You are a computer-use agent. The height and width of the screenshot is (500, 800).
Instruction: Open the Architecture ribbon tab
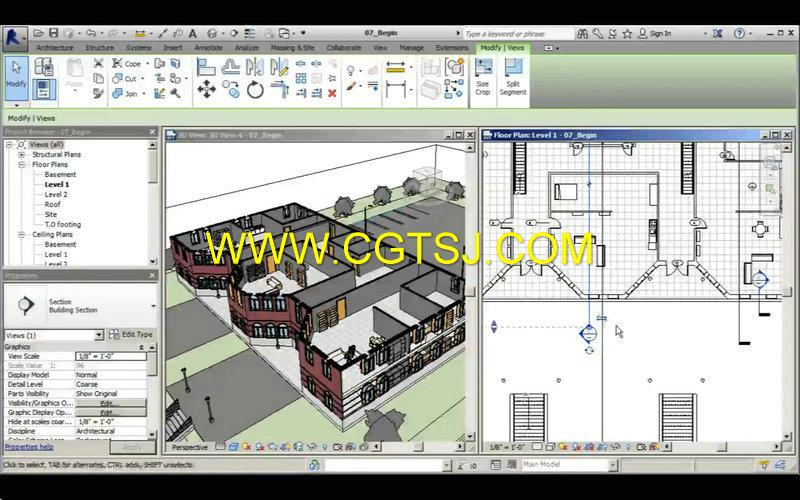tap(55, 48)
